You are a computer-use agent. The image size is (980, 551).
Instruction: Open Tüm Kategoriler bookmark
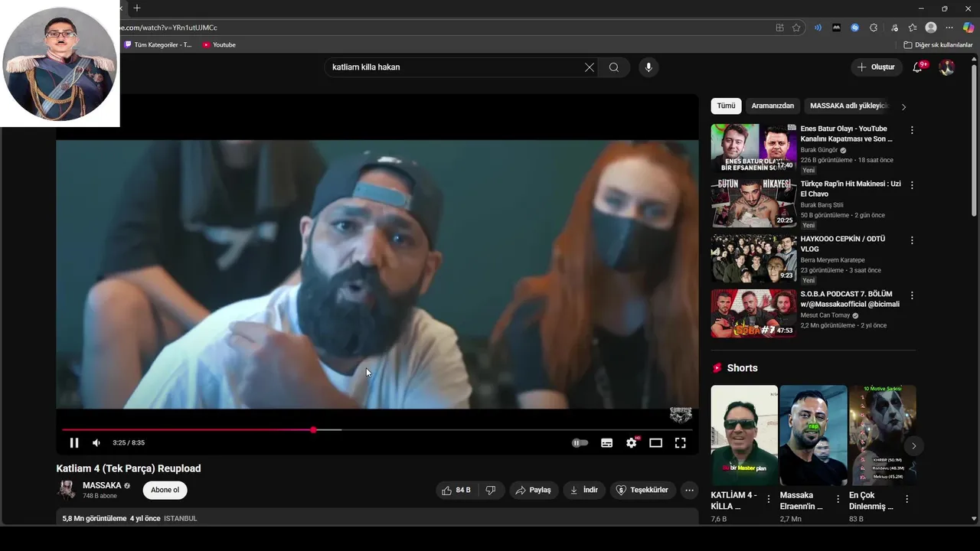pyautogui.click(x=158, y=45)
